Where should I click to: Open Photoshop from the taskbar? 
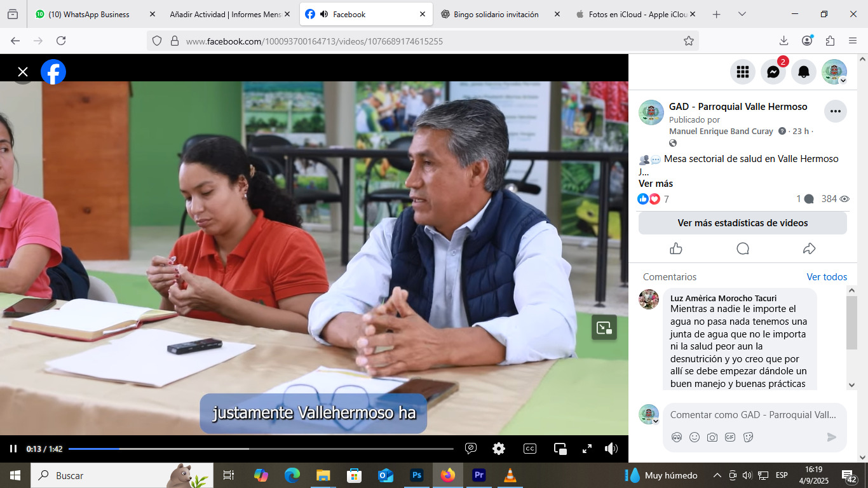tap(417, 475)
